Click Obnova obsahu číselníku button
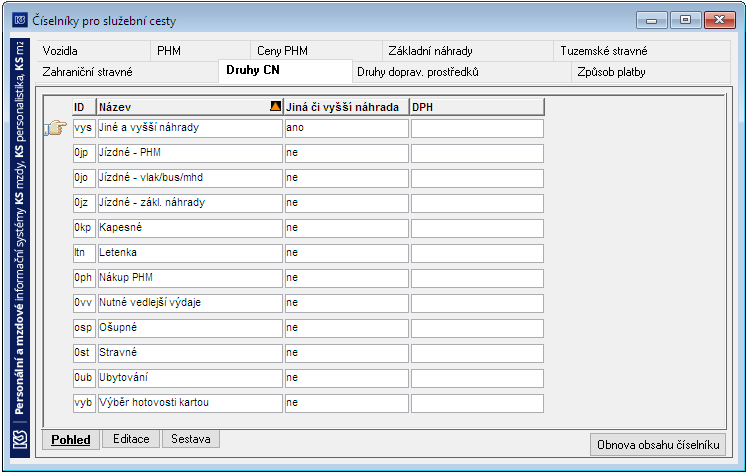 (658, 444)
